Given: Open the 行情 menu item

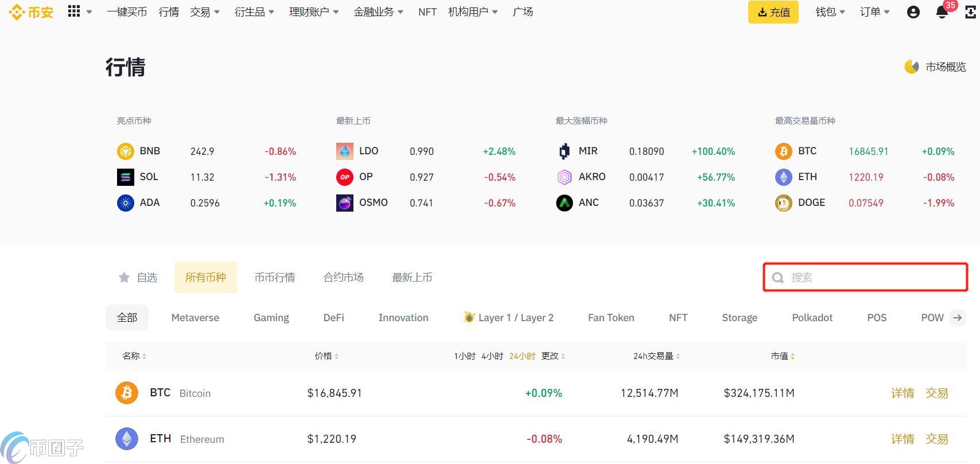Looking at the screenshot, I should click(169, 12).
